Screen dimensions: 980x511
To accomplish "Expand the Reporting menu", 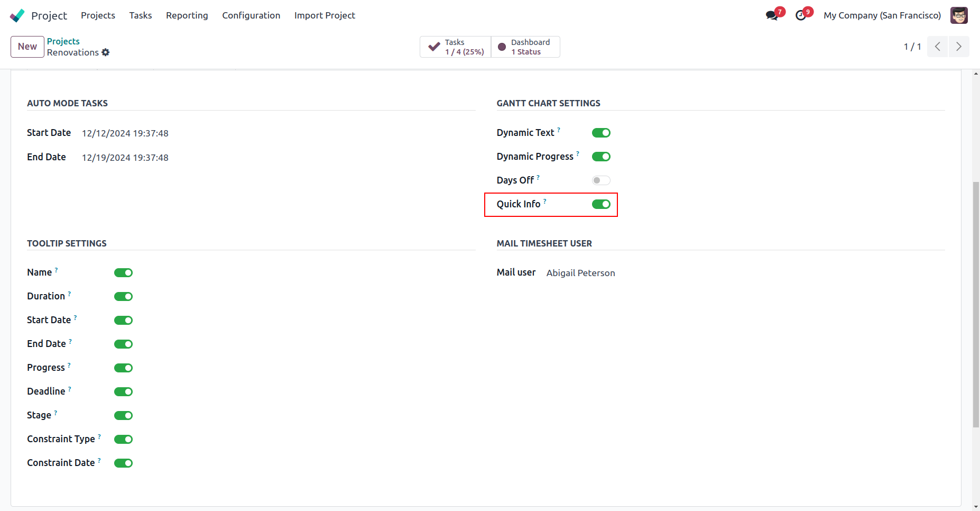I will point(187,15).
